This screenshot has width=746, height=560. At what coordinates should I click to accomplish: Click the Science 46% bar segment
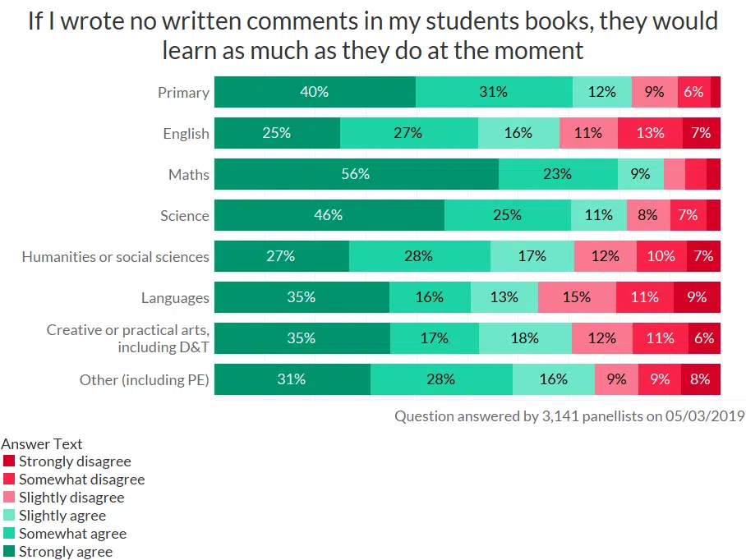click(329, 215)
